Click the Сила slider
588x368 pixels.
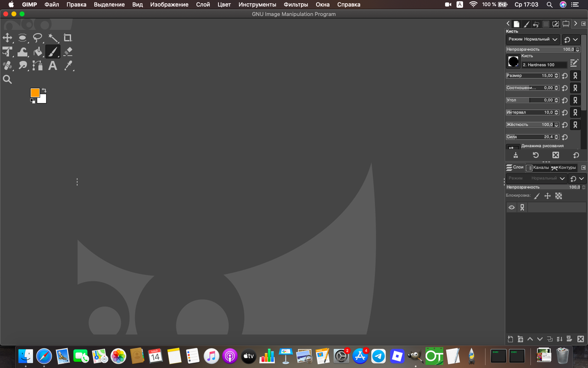pos(533,137)
